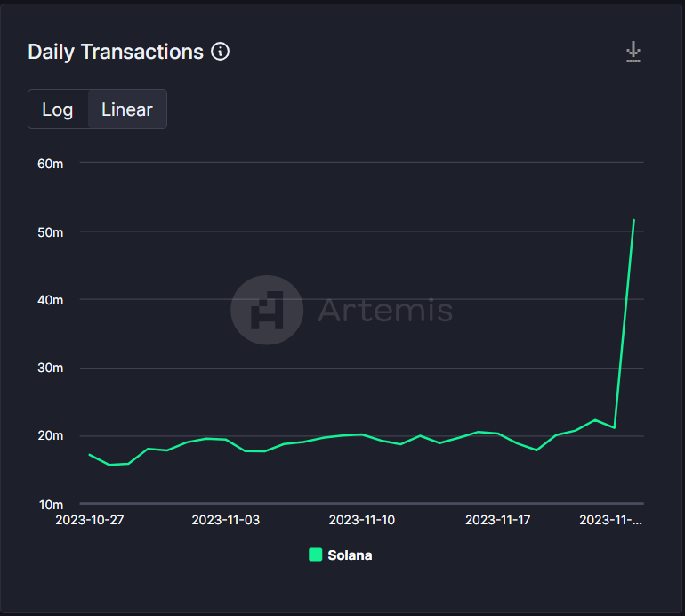Screen dimensions: 685x616
Task: Click the 2023-11-10 date label
Action: tap(362, 520)
